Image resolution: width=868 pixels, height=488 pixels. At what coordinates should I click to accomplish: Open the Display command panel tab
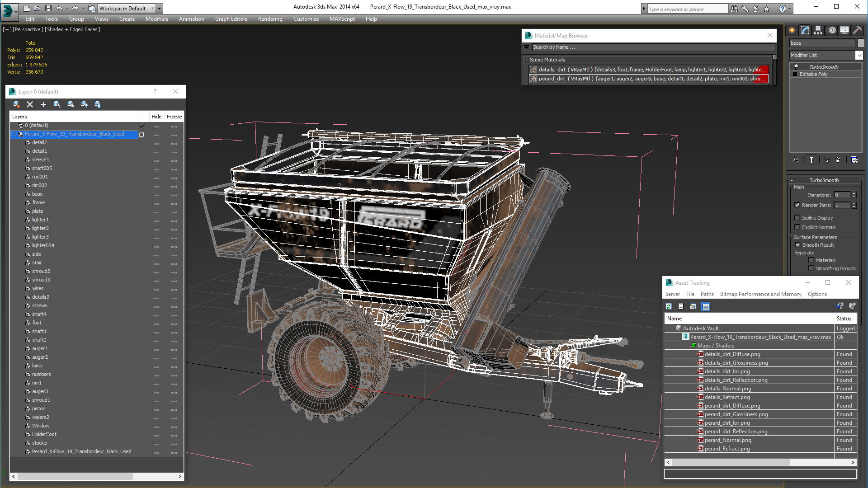coord(844,30)
